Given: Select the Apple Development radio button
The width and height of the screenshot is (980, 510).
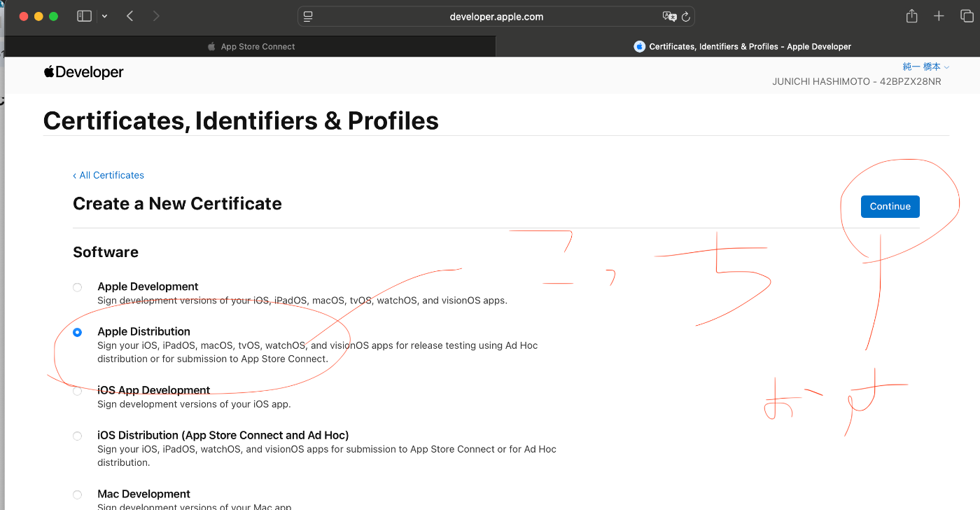Looking at the screenshot, I should [x=77, y=287].
